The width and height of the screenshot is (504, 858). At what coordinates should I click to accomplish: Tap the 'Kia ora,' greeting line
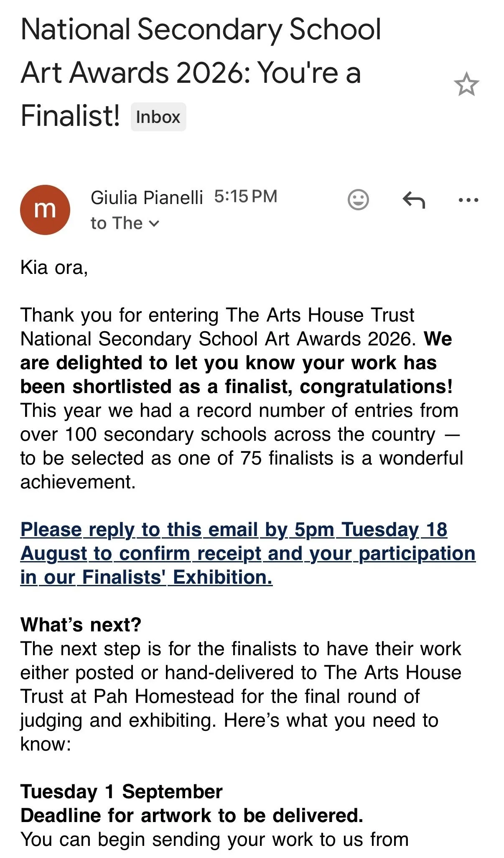(x=54, y=268)
